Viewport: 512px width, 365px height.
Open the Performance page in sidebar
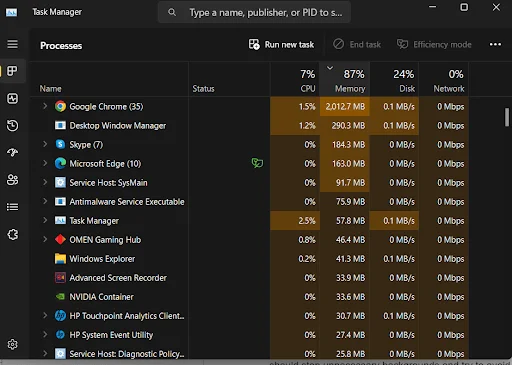coord(13,98)
